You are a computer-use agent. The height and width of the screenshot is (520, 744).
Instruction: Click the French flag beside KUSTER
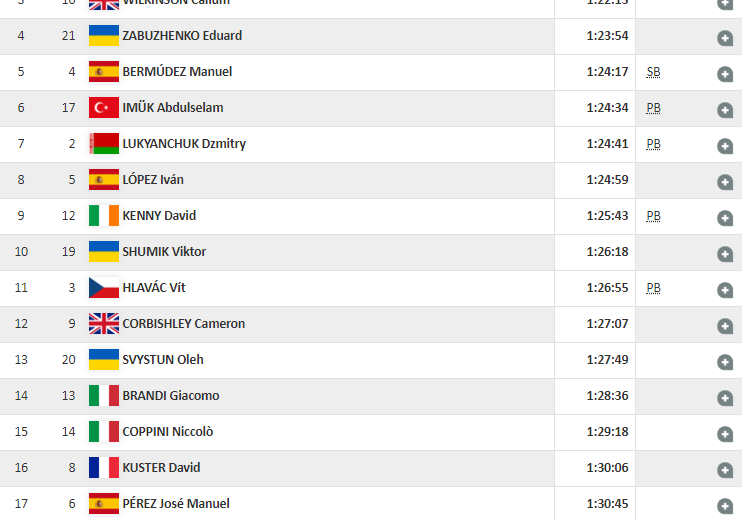point(104,468)
